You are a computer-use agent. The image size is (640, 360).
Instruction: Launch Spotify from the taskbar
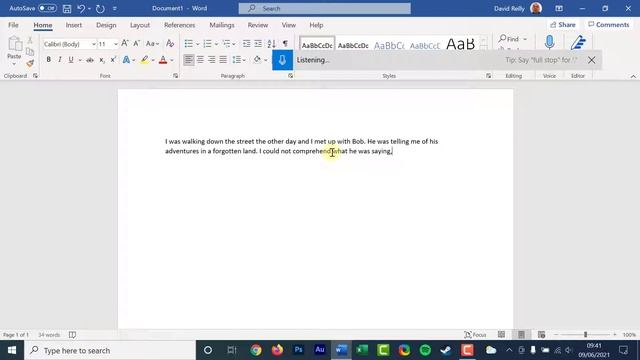[x=425, y=350]
